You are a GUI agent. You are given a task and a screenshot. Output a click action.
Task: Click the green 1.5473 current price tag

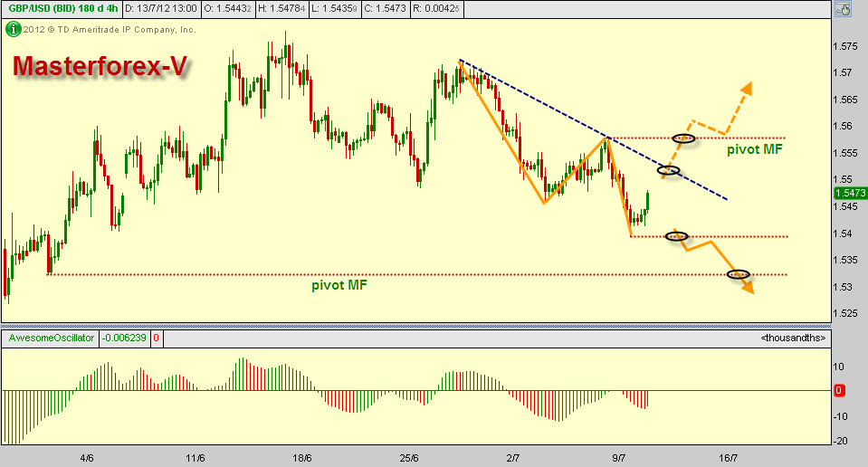click(850, 193)
